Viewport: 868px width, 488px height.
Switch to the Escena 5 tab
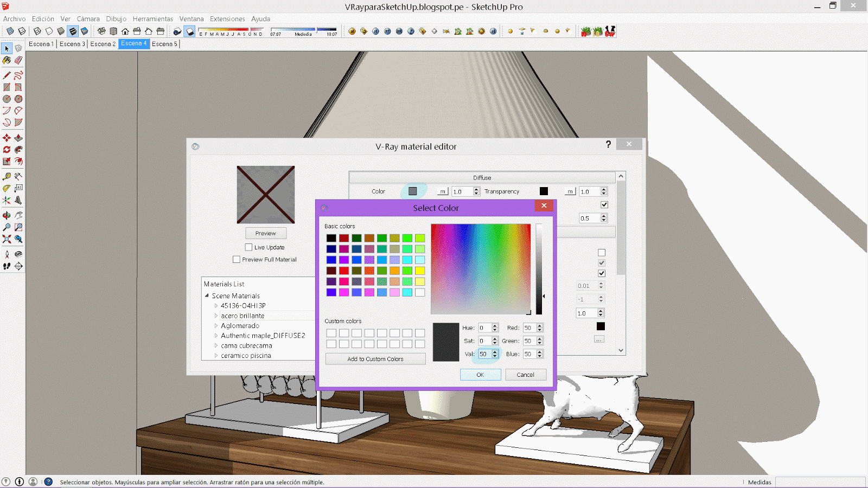163,44
